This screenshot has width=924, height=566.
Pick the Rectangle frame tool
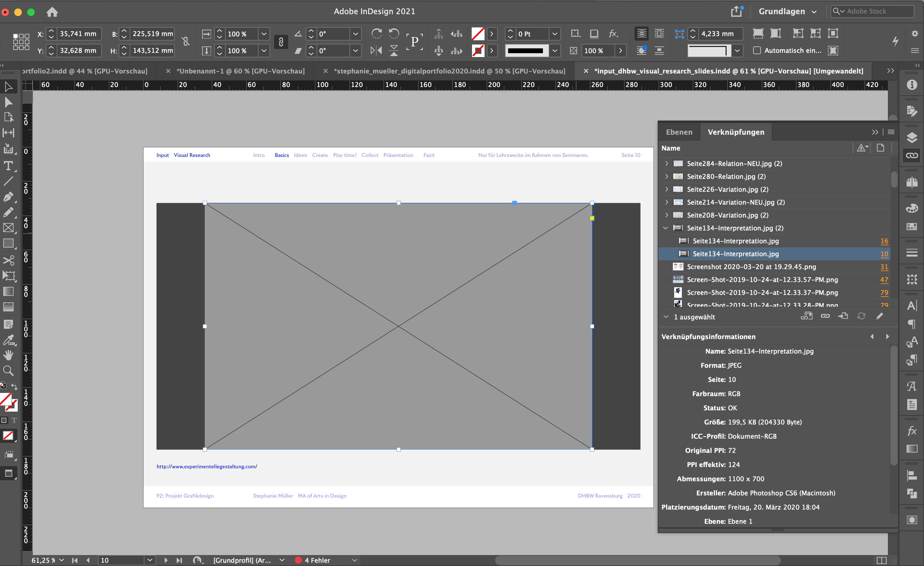[x=9, y=228]
